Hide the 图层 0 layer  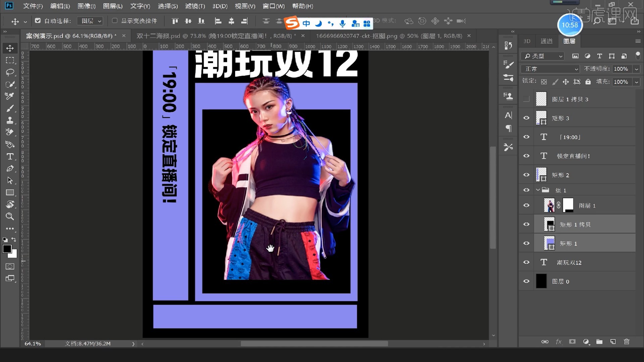(x=526, y=281)
